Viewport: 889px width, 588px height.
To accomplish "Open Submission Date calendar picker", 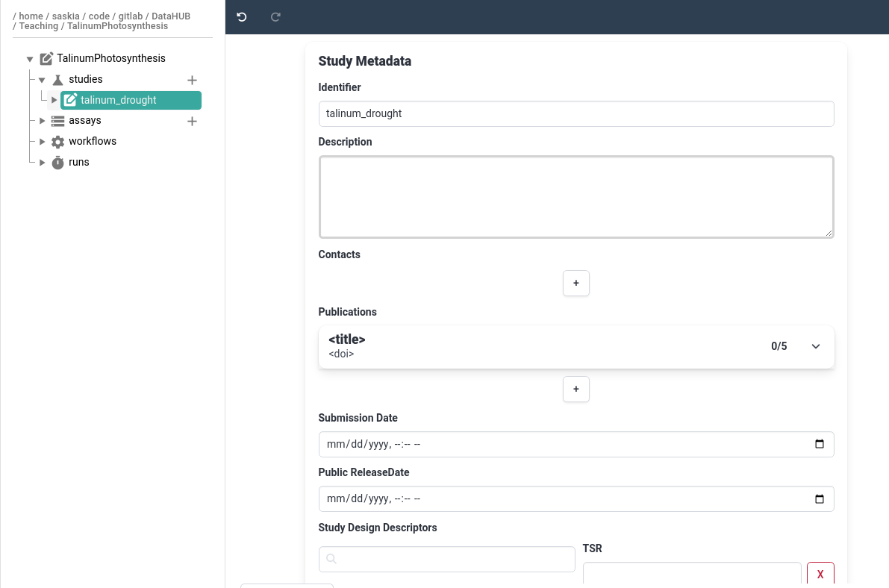I will pyautogui.click(x=820, y=444).
